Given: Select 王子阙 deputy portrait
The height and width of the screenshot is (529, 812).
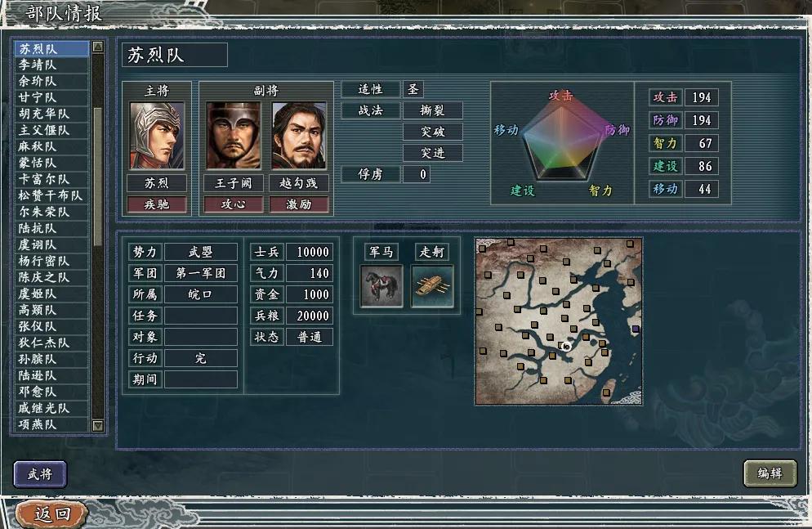Looking at the screenshot, I should coord(234,136).
